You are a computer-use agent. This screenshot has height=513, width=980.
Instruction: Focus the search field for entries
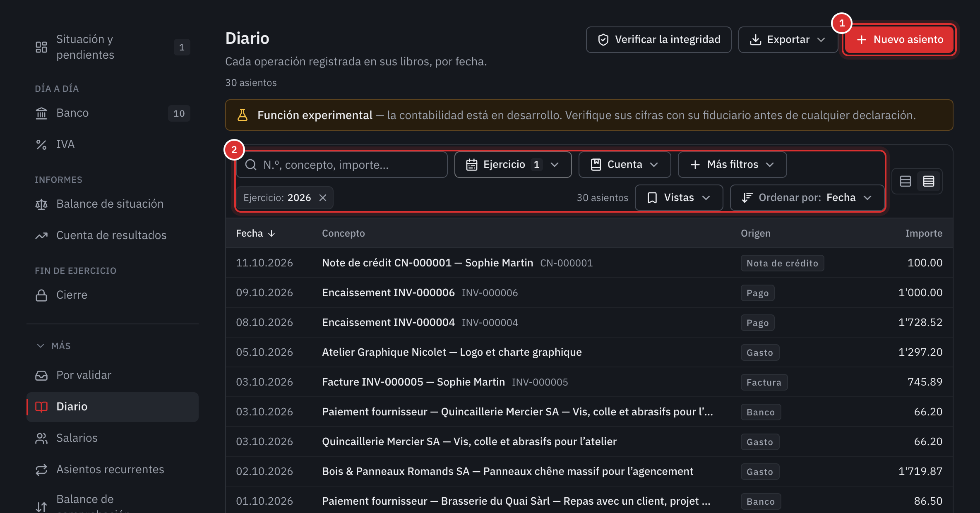[341, 165]
